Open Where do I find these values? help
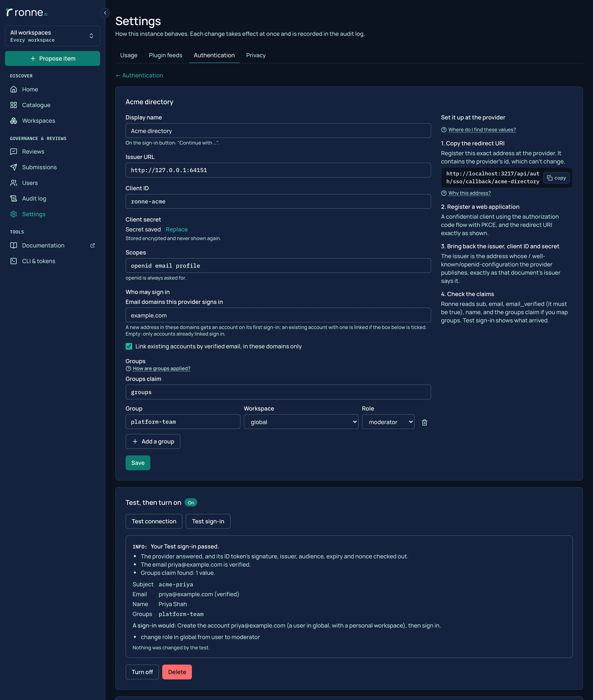593x700 pixels. click(482, 130)
